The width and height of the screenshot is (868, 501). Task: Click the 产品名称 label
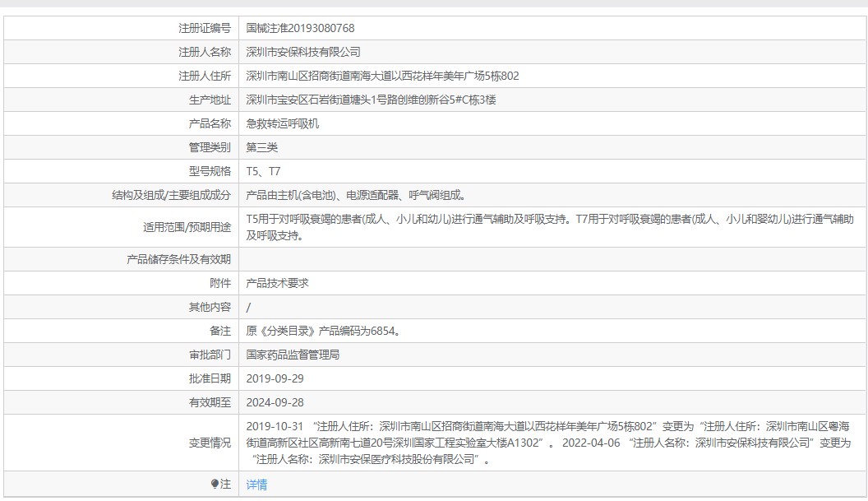click(210, 123)
